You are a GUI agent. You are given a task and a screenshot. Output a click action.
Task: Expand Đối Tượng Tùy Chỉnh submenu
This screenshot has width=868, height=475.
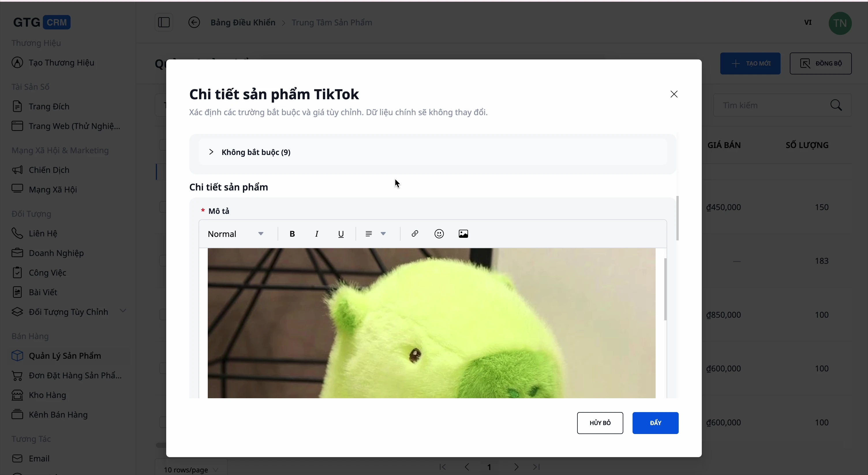[123, 311]
